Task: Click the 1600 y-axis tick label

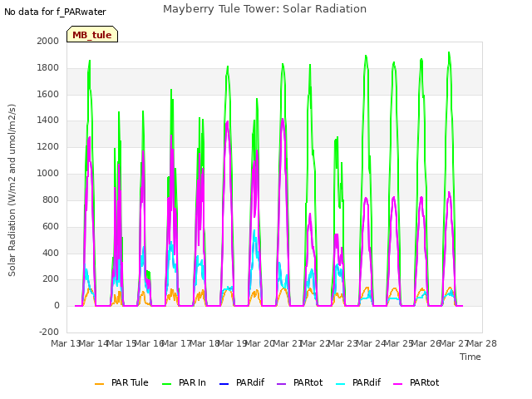Action: 48,94
